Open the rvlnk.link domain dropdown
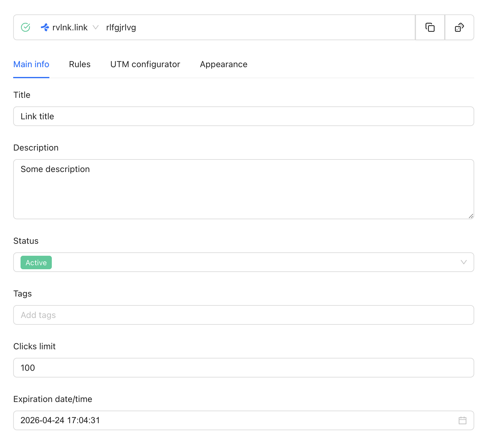The image size is (488, 448). click(x=70, y=27)
